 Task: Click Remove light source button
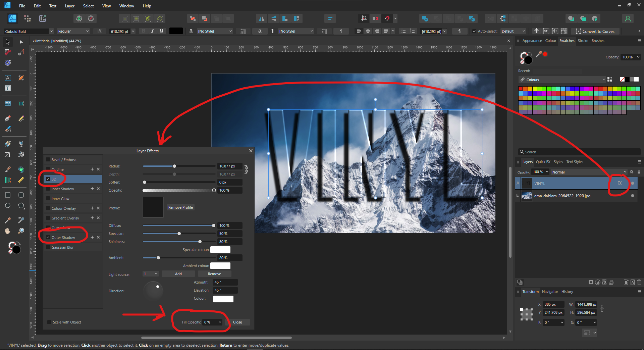tap(214, 274)
